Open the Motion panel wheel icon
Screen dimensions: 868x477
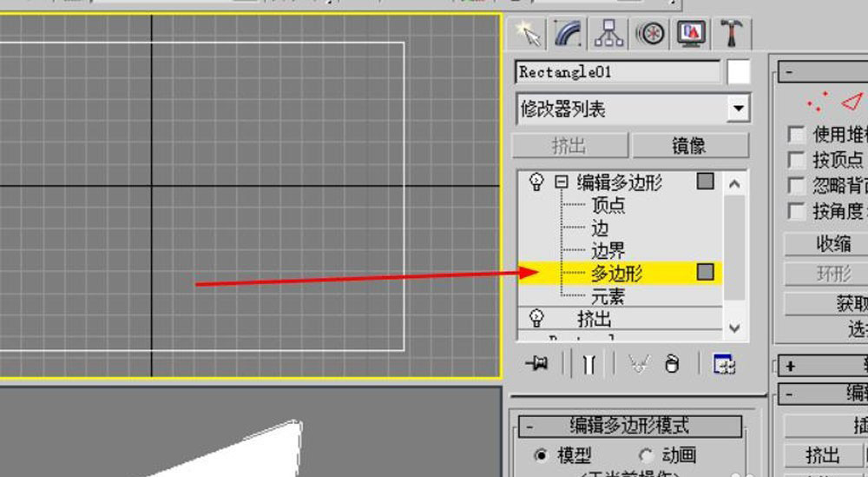(x=649, y=34)
